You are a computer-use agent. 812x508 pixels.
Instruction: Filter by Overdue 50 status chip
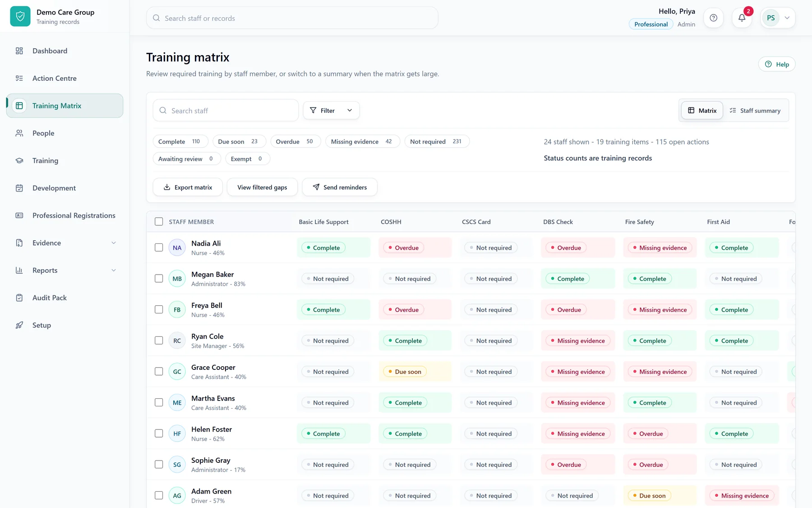coord(295,141)
